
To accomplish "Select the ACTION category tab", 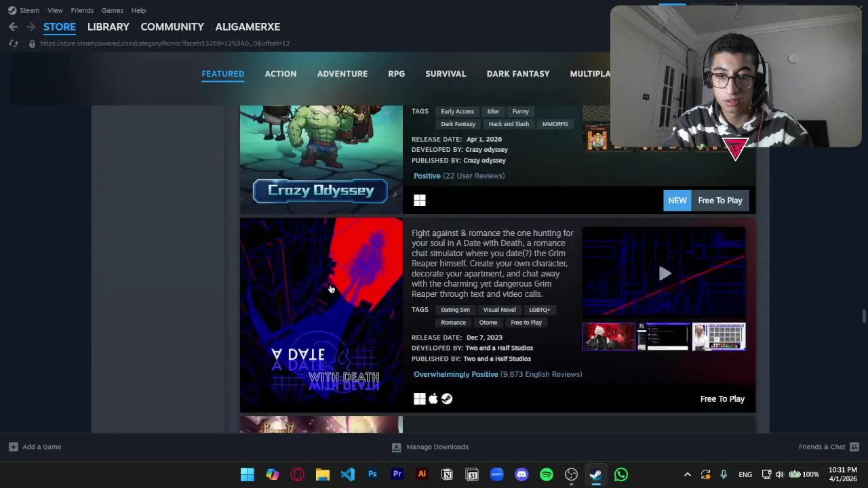I will pos(281,74).
